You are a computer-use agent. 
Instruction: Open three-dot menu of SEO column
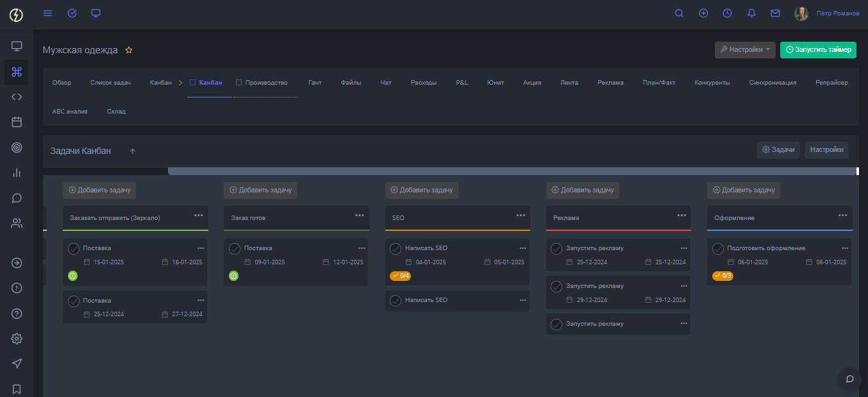point(521,215)
